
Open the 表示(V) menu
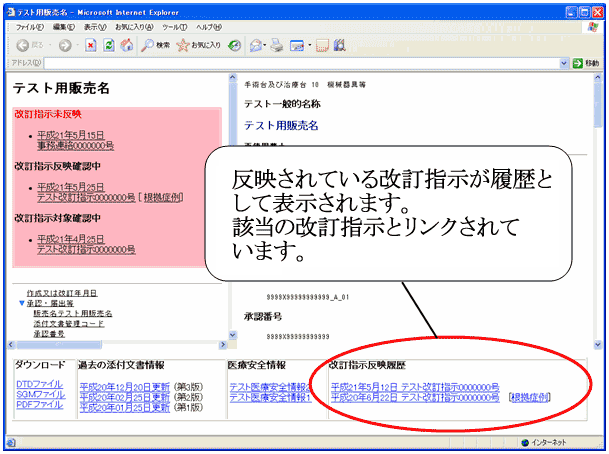tap(95, 27)
